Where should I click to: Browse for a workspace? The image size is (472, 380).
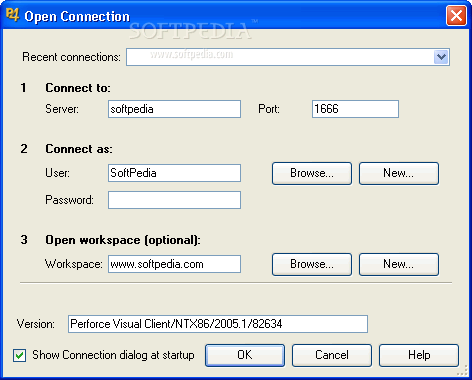coord(312,264)
